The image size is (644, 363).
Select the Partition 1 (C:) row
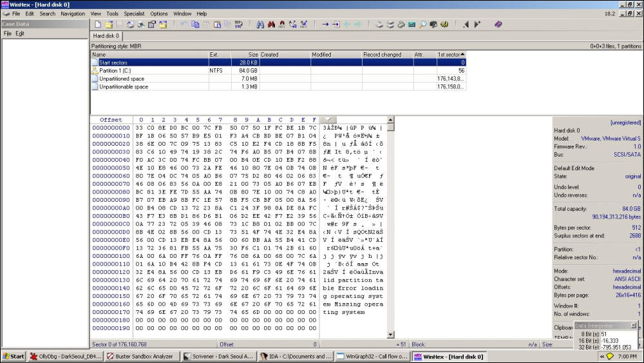[x=278, y=71]
